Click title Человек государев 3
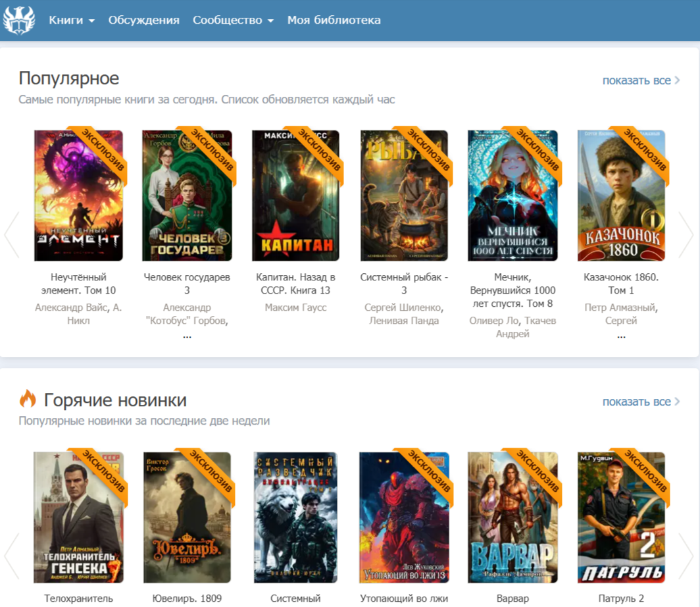The height and width of the screenshot is (607, 700). tap(187, 284)
